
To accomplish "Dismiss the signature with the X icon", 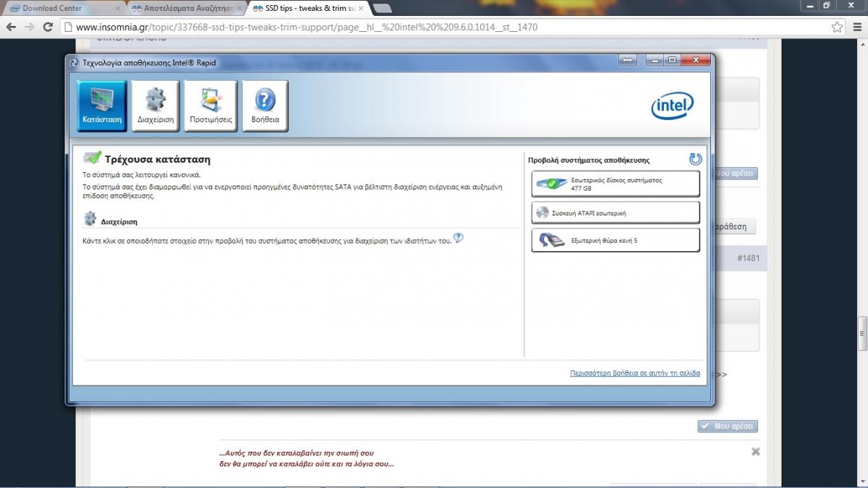I will point(756,451).
